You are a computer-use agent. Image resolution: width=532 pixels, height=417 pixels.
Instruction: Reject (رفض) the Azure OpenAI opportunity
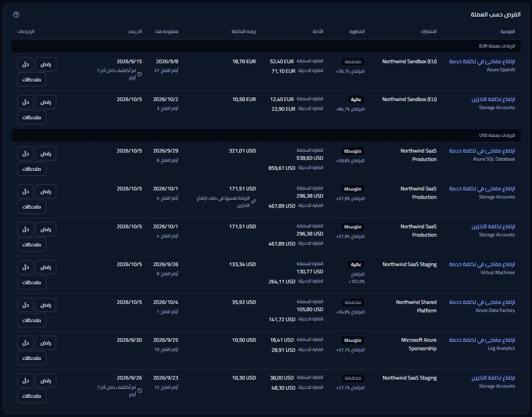[46, 64]
